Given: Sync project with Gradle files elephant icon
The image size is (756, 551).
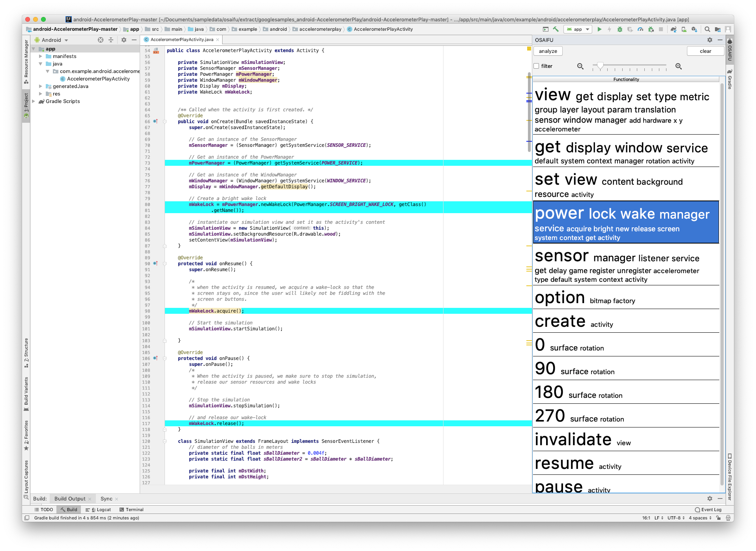Looking at the screenshot, I should pyautogui.click(x=674, y=29).
